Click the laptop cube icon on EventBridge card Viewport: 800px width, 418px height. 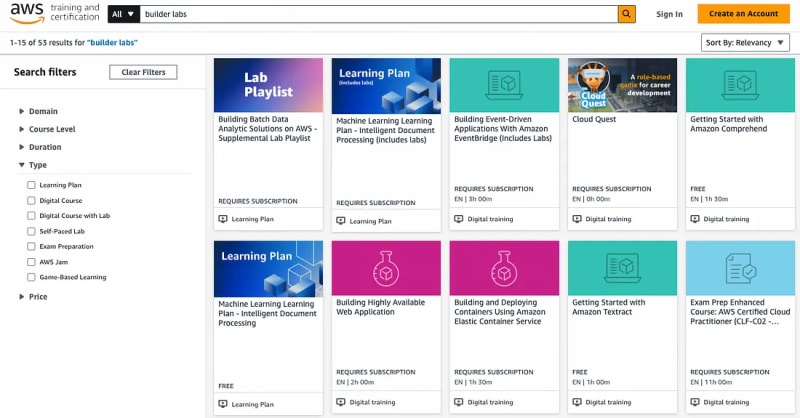click(504, 85)
